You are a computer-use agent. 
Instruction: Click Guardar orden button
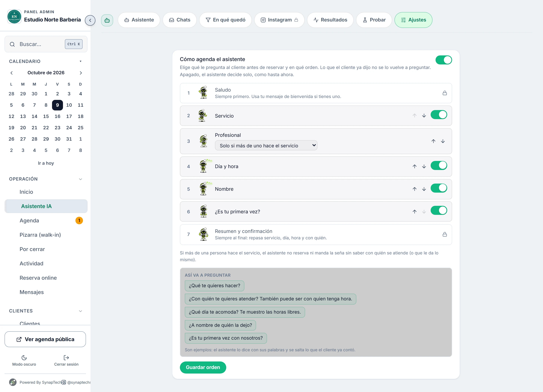[x=203, y=367]
